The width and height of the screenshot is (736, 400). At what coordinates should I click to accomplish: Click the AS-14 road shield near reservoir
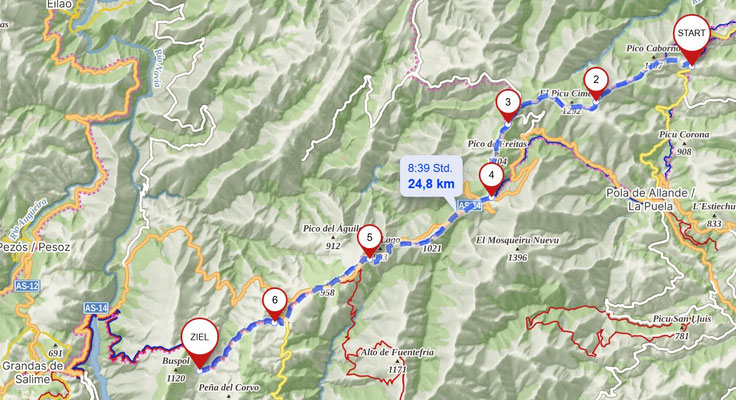[x=97, y=308]
